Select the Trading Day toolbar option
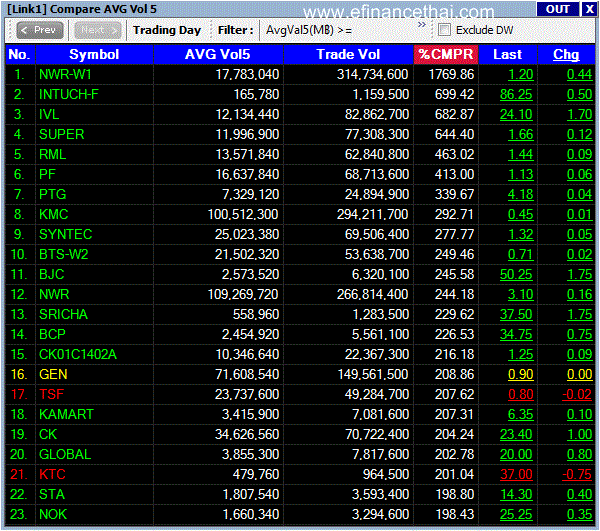 [x=167, y=30]
